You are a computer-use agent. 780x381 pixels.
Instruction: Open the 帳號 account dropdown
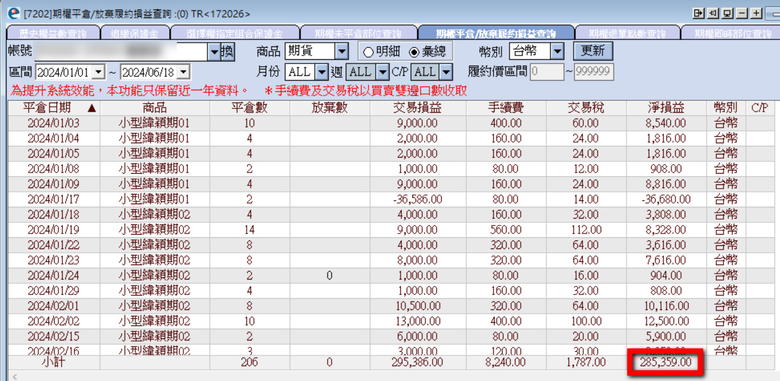[x=214, y=52]
